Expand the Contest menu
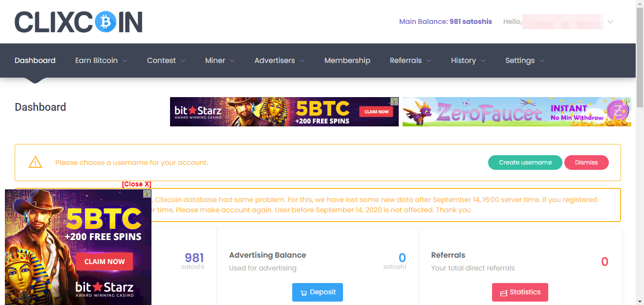644x305 pixels. click(166, 61)
